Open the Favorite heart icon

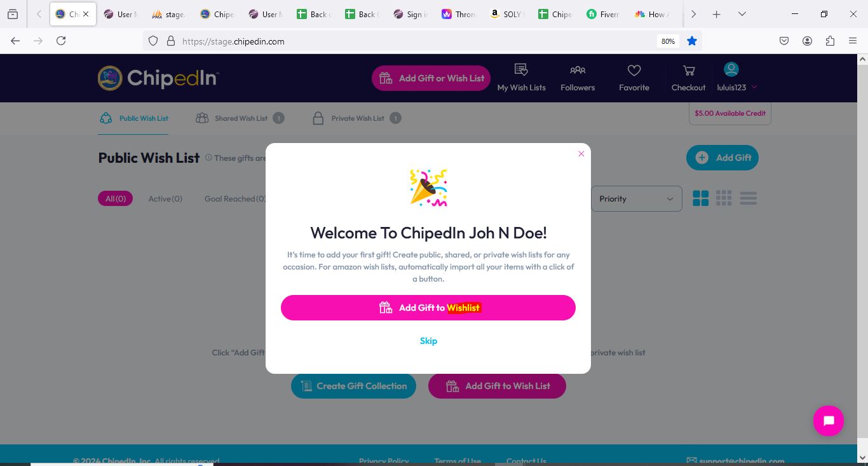pyautogui.click(x=634, y=70)
